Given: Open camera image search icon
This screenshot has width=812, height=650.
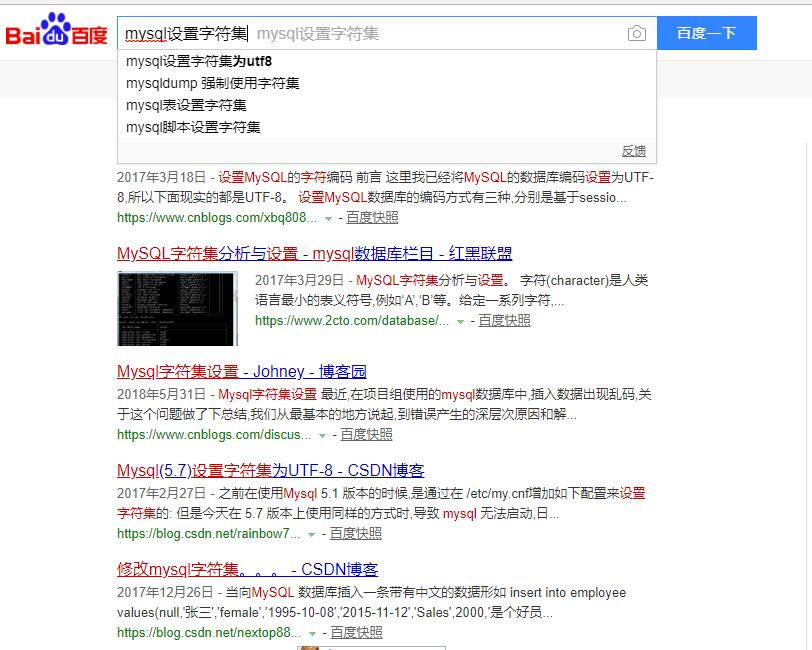Looking at the screenshot, I should pyautogui.click(x=636, y=34).
